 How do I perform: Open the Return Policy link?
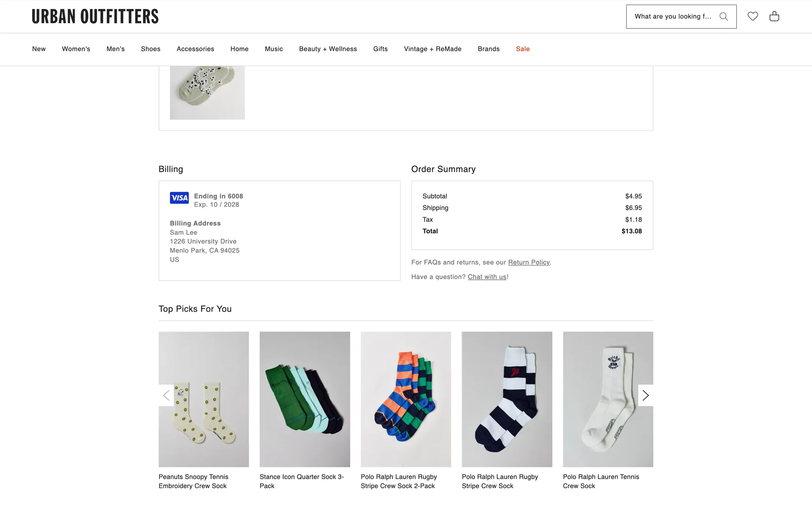point(528,262)
